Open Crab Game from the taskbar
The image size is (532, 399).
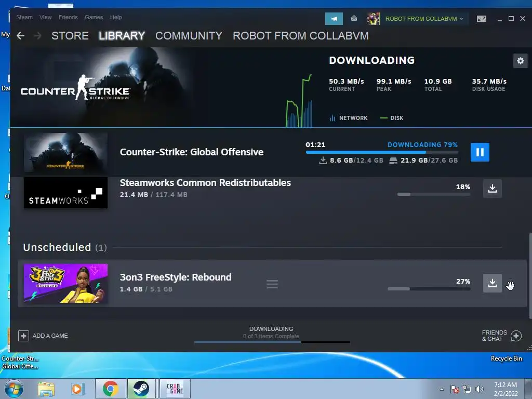pyautogui.click(x=175, y=389)
